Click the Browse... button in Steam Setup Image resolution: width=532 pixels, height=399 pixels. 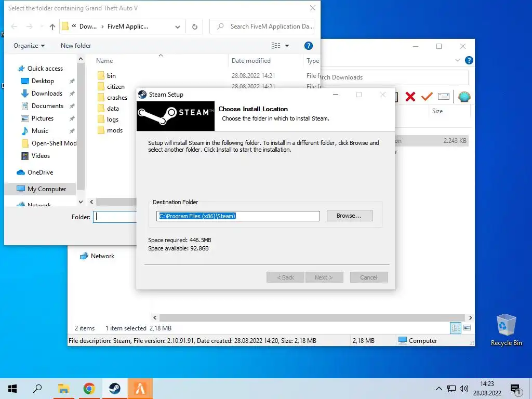pyautogui.click(x=350, y=216)
